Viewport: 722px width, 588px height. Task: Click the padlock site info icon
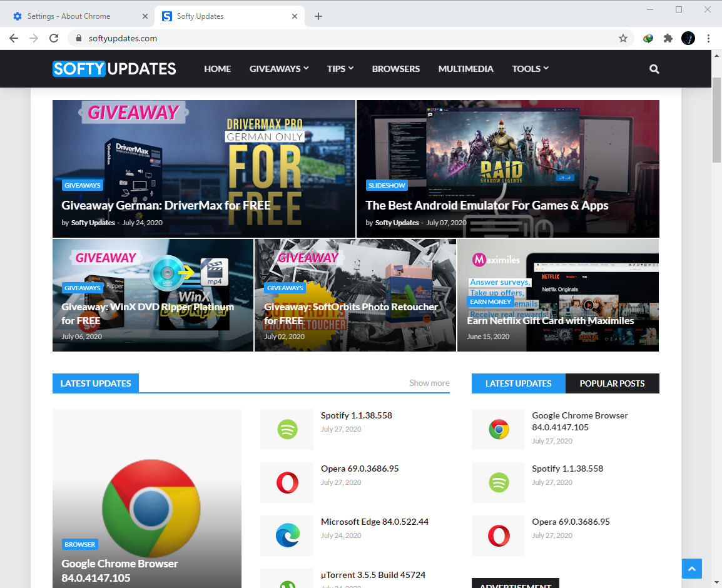(78, 38)
